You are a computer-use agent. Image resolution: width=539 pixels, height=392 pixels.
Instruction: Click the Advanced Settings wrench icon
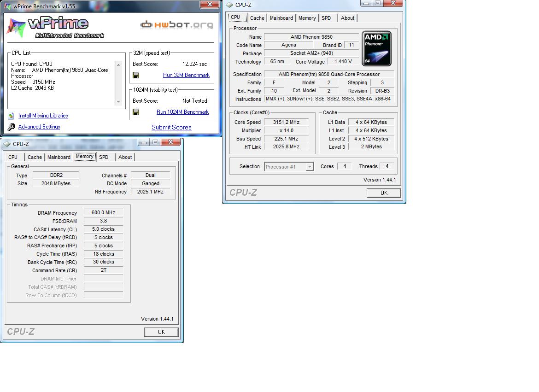(12, 127)
